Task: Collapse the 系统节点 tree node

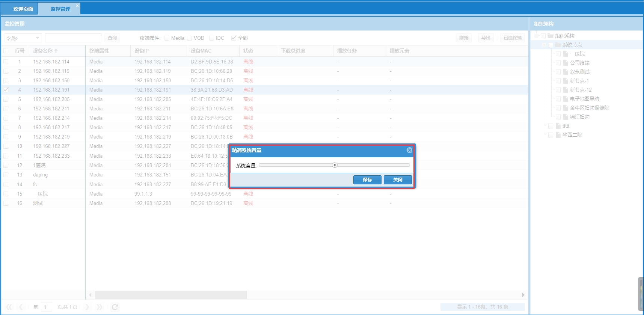Action: tap(544, 45)
